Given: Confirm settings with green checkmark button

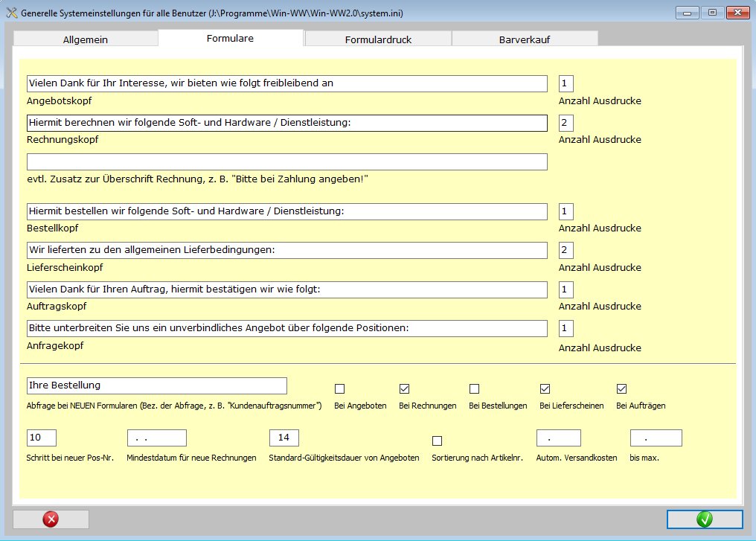Looking at the screenshot, I should [705, 519].
